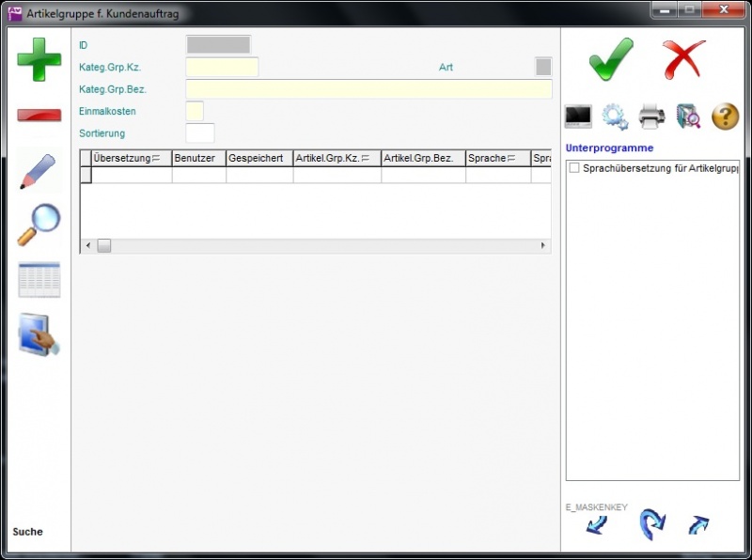This screenshot has height=560, width=752.
Task: Click the table's horizontal scrollbar right arrow
Action: [x=542, y=245]
